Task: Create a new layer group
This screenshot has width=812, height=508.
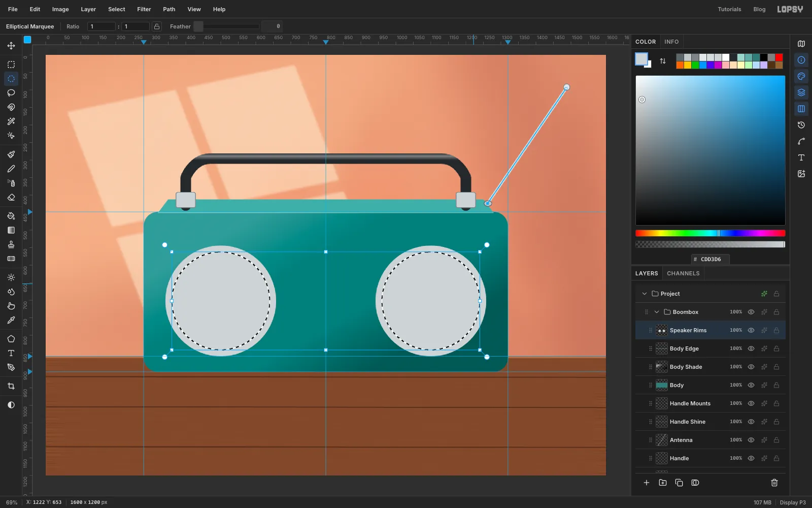Action: [663, 483]
